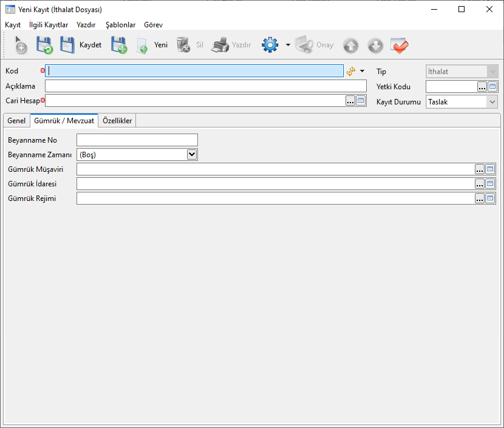504x428 pixels.
Task: Click the pointer-with-plus icon in the toolbar
Action: [20, 45]
